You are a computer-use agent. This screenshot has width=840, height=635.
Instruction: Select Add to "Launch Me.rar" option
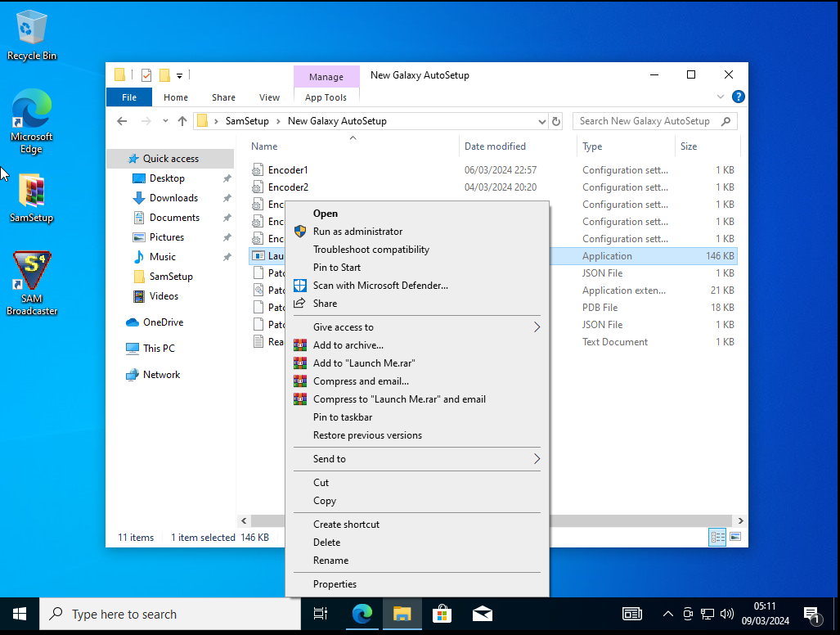(x=364, y=363)
